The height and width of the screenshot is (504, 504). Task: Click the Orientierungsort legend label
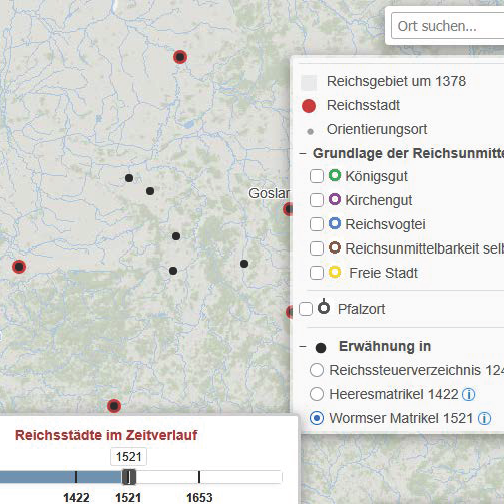tap(377, 129)
